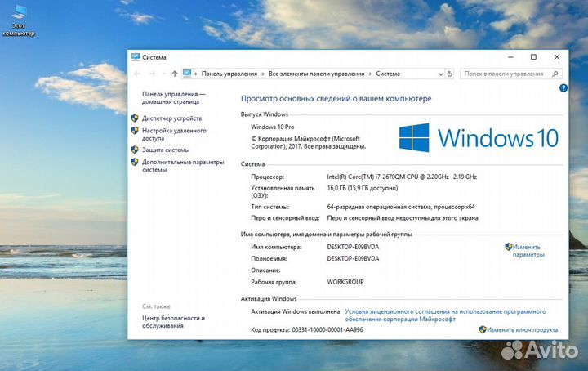Click the 64-разрядная операционная система value
This screenshot has height=371, width=588.
pos(401,207)
